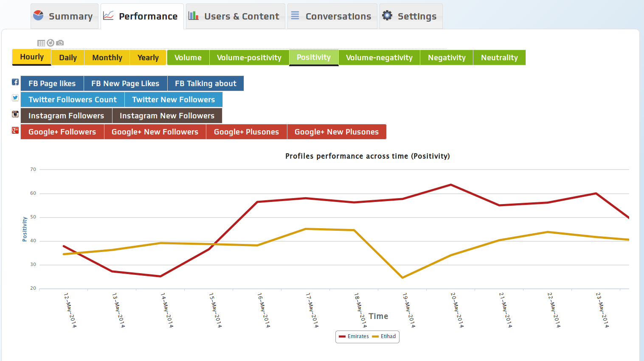Click Google+ New Followers button
This screenshot has width=644, height=361.
pos(155,132)
